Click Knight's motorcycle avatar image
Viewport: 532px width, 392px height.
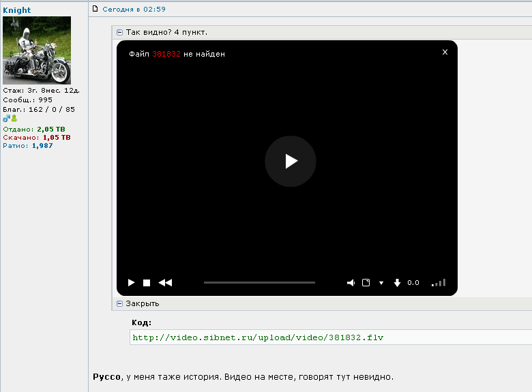(x=37, y=50)
